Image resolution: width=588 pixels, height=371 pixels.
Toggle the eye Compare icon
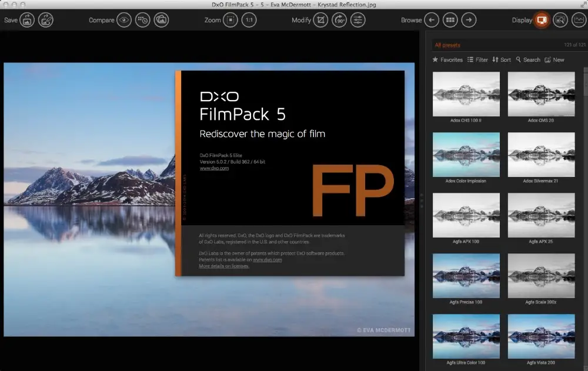pyautogui.click(x=124, y=20)
